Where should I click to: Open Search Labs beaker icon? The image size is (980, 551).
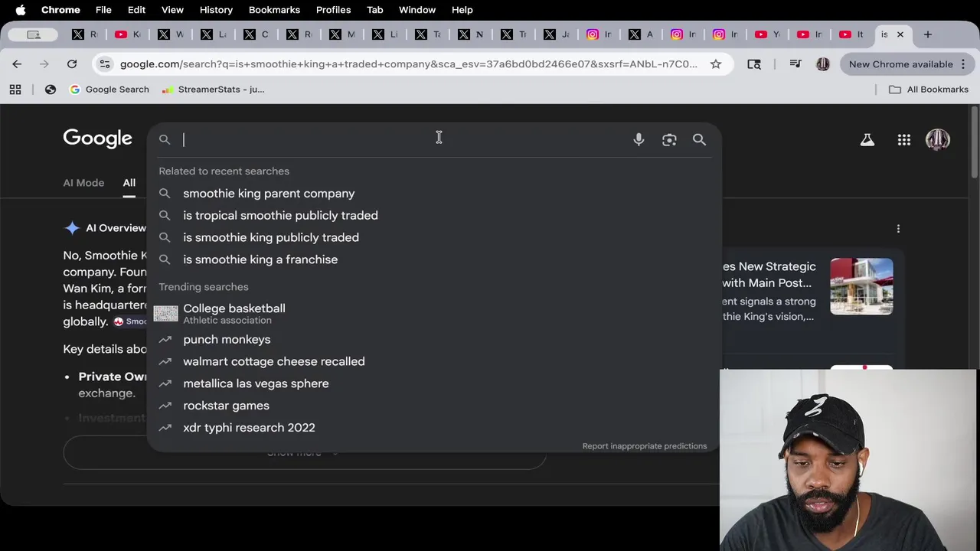click(867, 139)
